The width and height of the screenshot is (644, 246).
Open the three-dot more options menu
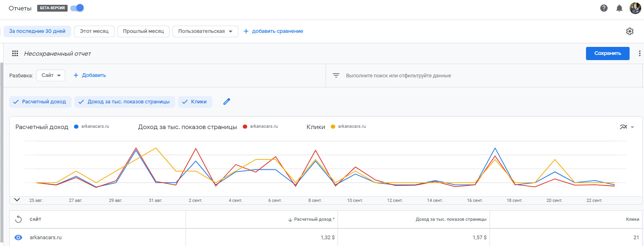point(640,53)
